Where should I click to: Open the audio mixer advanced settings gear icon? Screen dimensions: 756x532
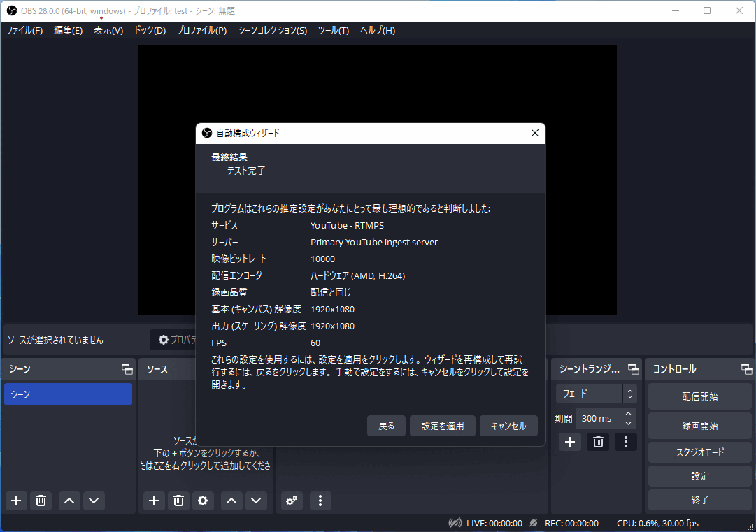click(x=292, y=501)
